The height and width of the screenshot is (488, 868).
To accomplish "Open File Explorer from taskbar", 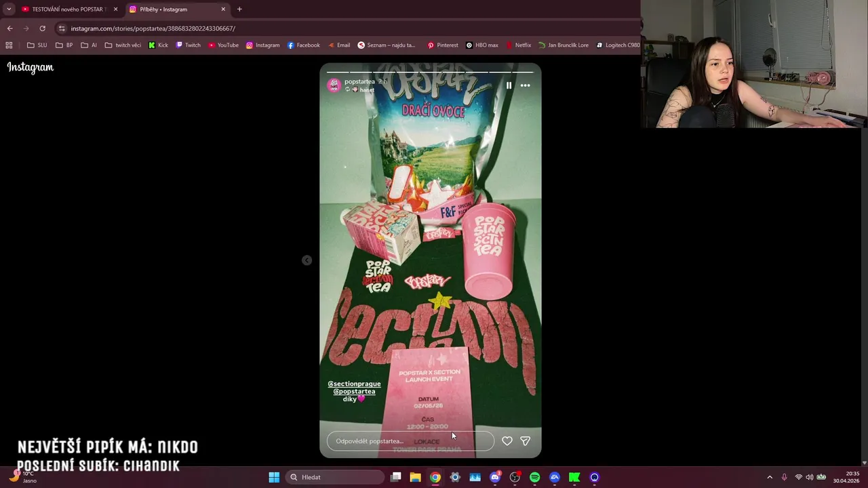I will [x=416, y=477].
